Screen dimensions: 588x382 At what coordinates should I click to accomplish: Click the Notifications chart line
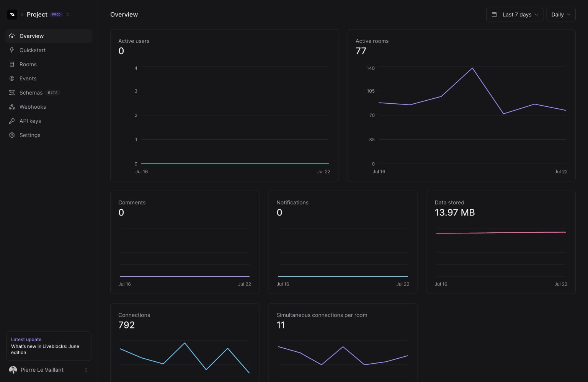(x=343, y=276)
